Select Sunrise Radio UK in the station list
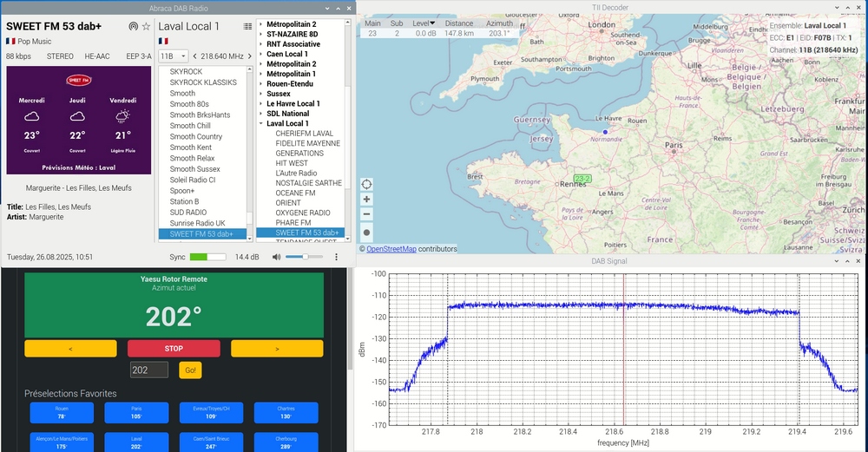The image size is (868, 452). (x=197, y=224)
